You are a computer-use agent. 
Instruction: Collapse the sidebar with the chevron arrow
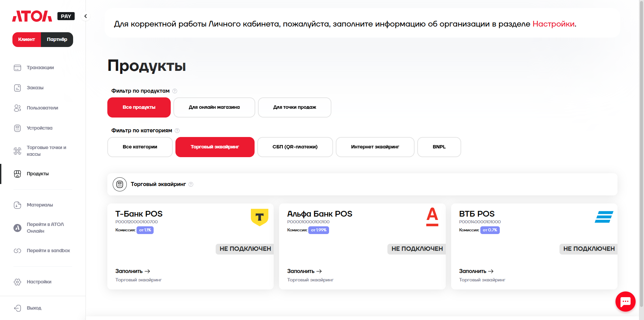click(86, 16)
